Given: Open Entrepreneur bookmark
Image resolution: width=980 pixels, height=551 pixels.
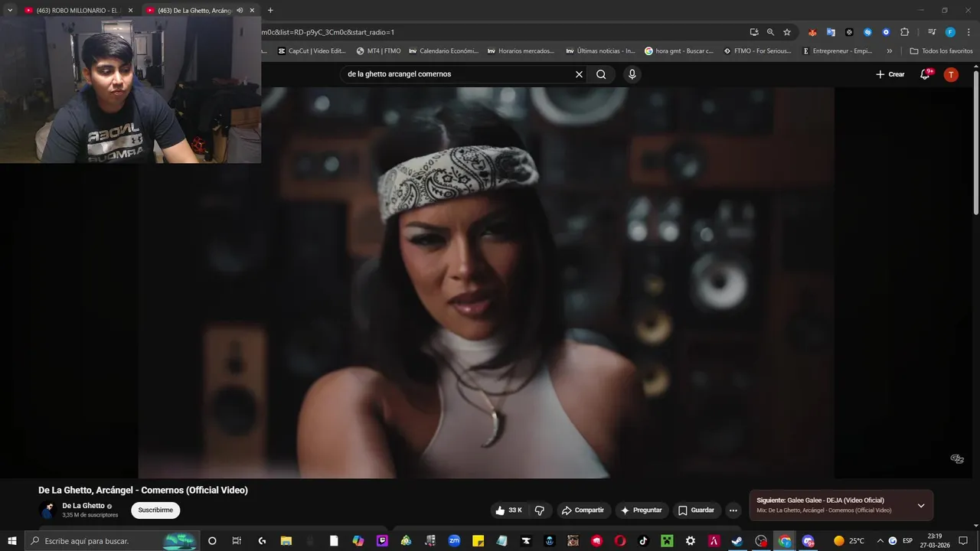Looking at the screenshot, I should pos(837,51).
